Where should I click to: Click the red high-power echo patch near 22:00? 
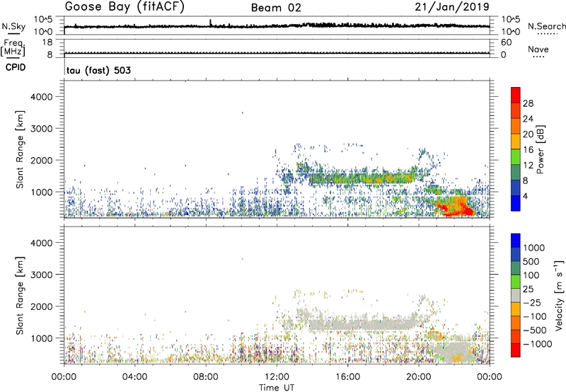(x=456, y=208)
